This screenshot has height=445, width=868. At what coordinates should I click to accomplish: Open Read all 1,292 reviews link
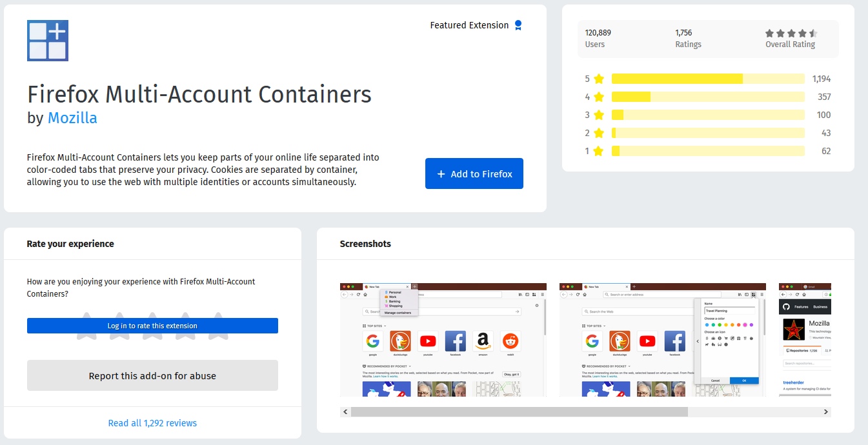click(x=152, y=423)
